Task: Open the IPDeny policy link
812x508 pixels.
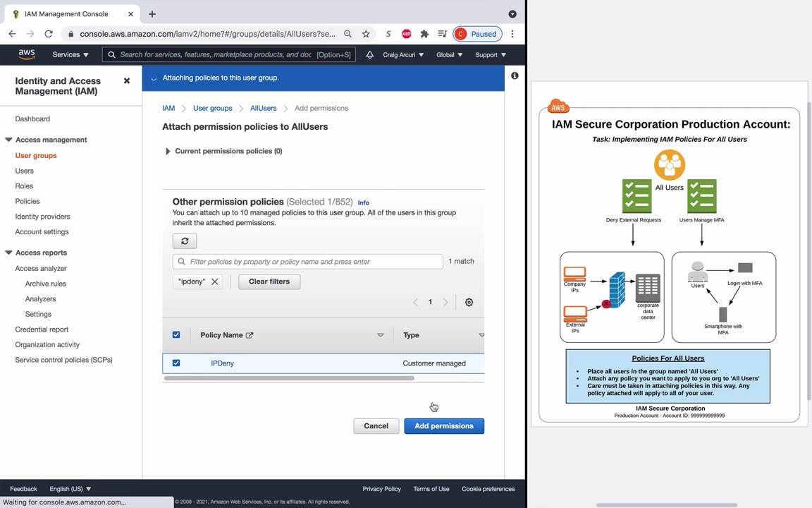Action: click(222, 363)
